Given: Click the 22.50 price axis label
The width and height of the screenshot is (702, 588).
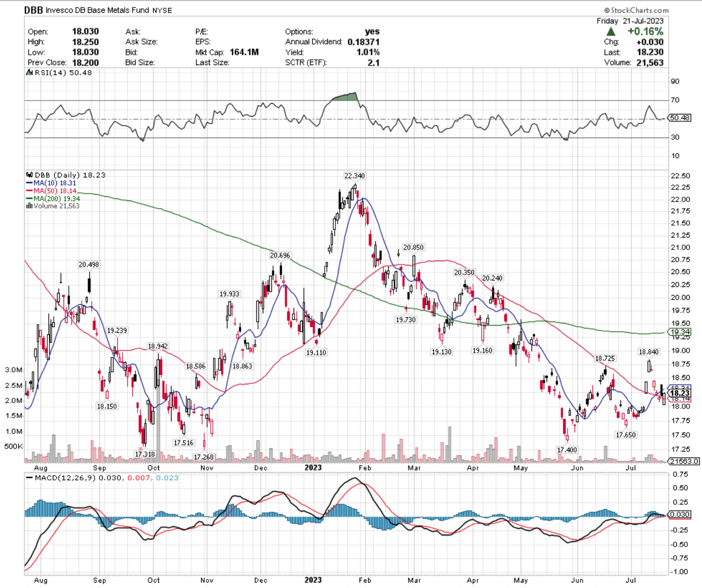Looking at the screenshot, I should tap(681, 176).
